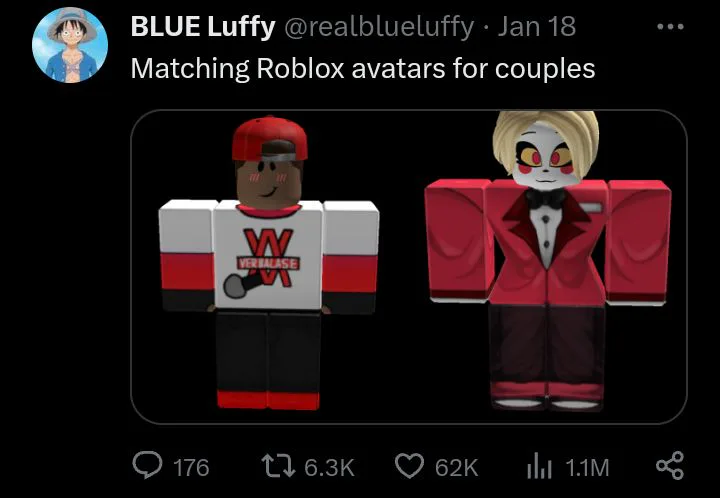Viewport: 720px width, 498px height.
Task: Click the reply speech bubble icon
Action: [x=147, y=465]
